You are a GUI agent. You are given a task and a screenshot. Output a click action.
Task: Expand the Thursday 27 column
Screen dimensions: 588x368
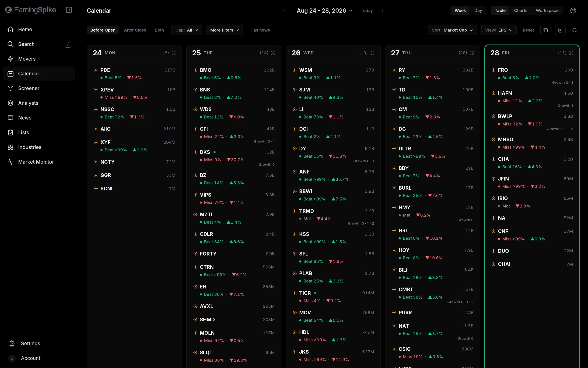pyautogui.click(x=472, y=53)
